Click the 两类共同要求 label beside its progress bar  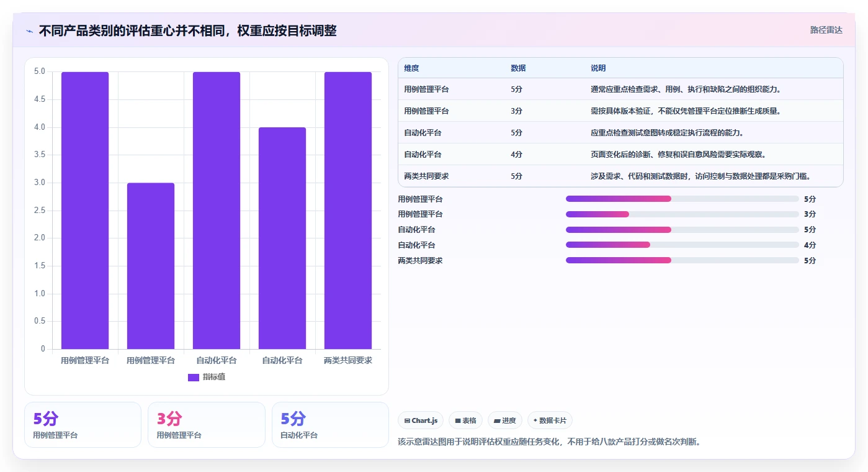coord(420,261)
